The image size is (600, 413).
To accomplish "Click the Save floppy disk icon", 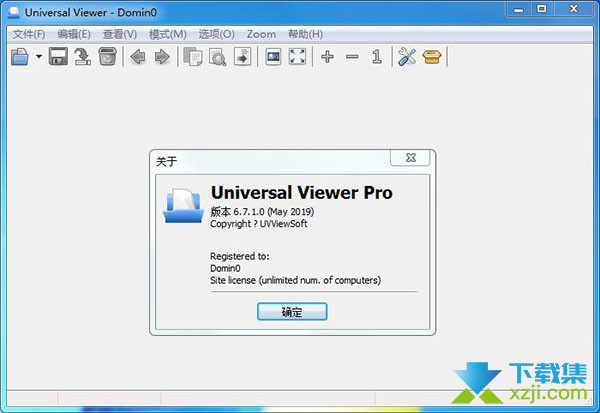I will (59, 57).
